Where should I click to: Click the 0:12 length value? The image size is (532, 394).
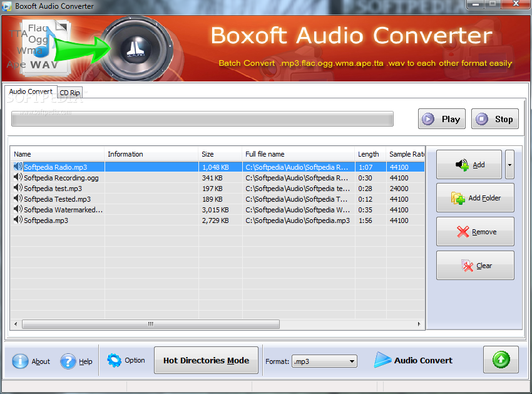click(x=366, y=199)
